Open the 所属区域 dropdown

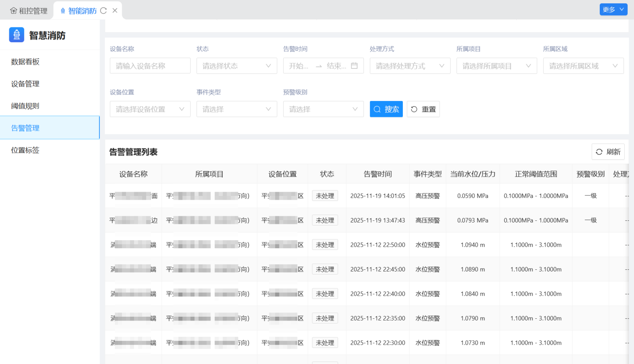point(583,66)
